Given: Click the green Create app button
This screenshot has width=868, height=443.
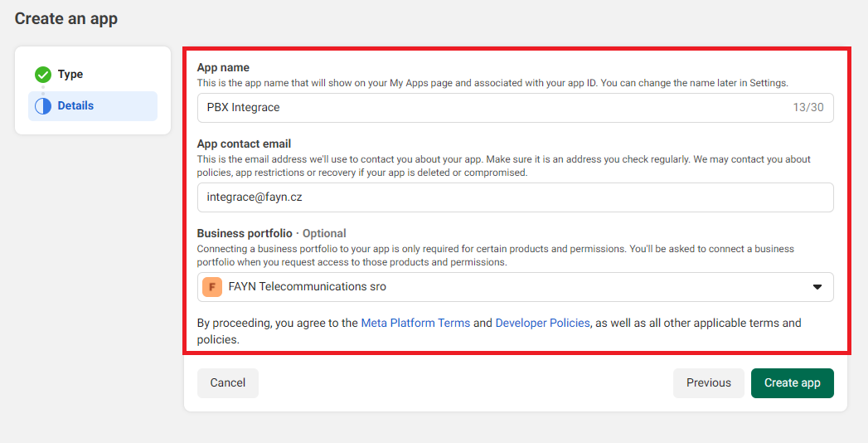Looking at the screenshot, I should coord(792,383).
